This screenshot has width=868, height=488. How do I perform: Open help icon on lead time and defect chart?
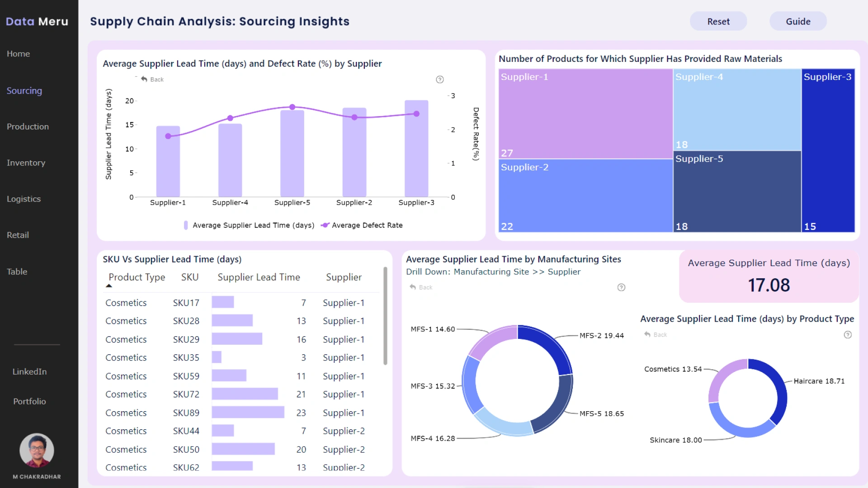[439, 80]
